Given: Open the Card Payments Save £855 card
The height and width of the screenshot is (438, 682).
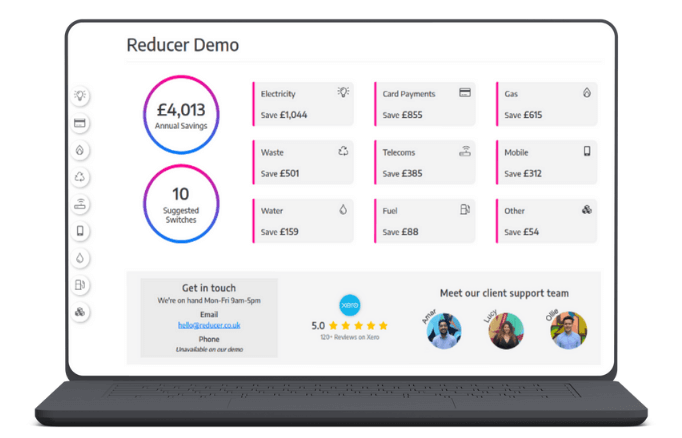Looking at the screenshot, I should tap(425, 104).
